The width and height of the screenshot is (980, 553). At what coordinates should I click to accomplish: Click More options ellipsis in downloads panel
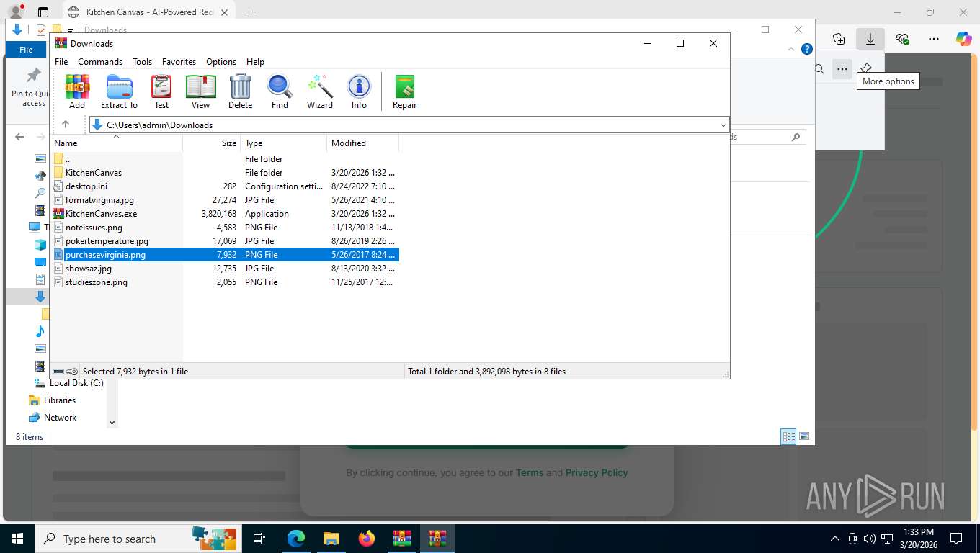[842, 69]
